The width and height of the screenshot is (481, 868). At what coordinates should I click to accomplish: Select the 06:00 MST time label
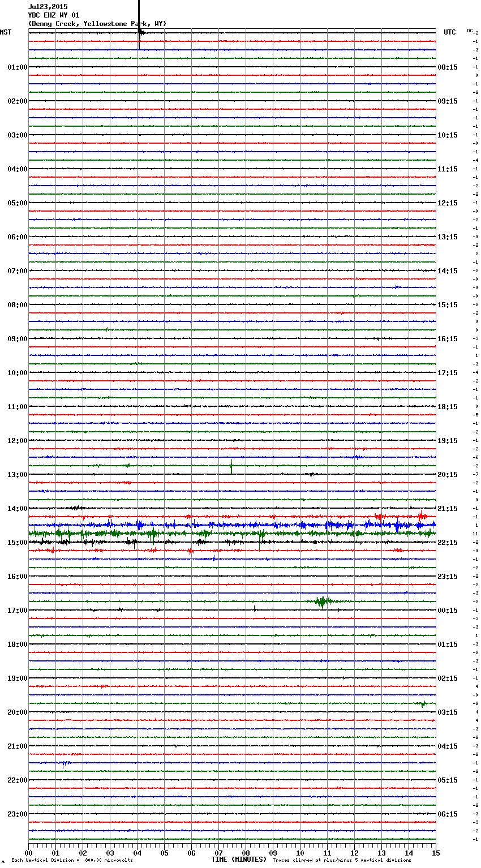(18, 237)
